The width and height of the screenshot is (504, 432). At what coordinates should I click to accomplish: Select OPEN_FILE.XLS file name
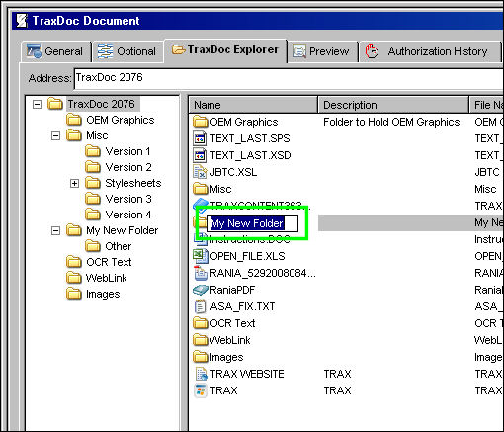tap(247, 256)
